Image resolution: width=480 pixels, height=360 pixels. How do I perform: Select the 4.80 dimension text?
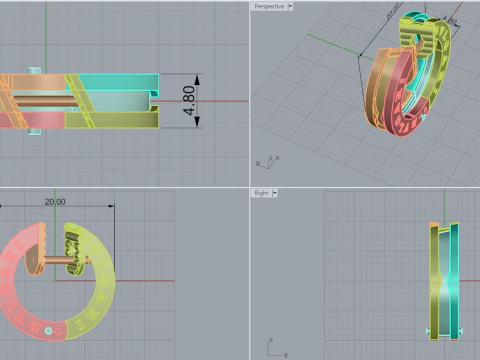click(189, 101)
